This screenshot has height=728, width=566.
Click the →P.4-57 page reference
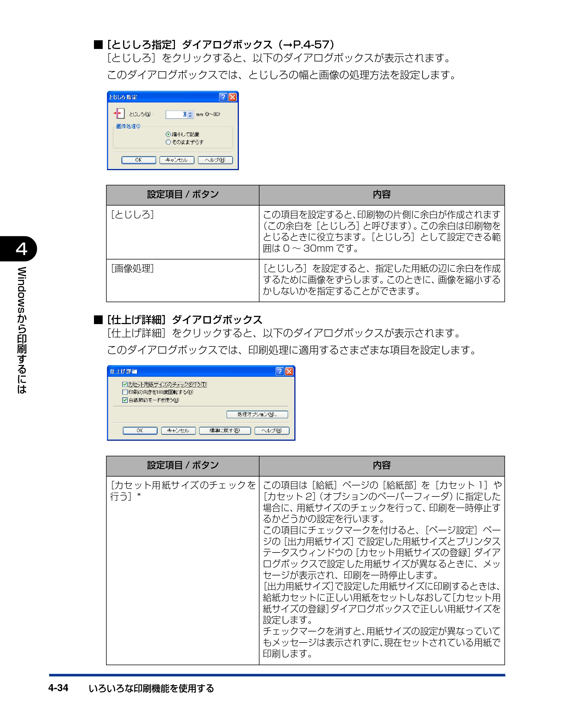306,44
